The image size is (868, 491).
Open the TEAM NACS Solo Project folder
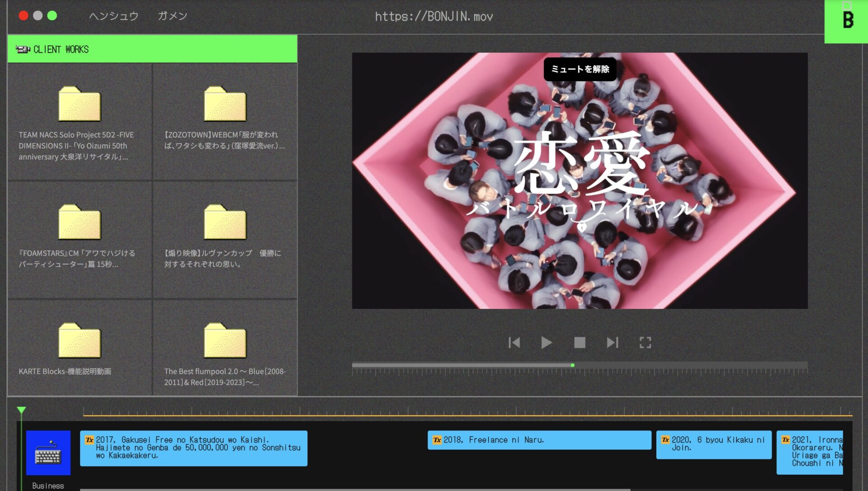(80, 104)
